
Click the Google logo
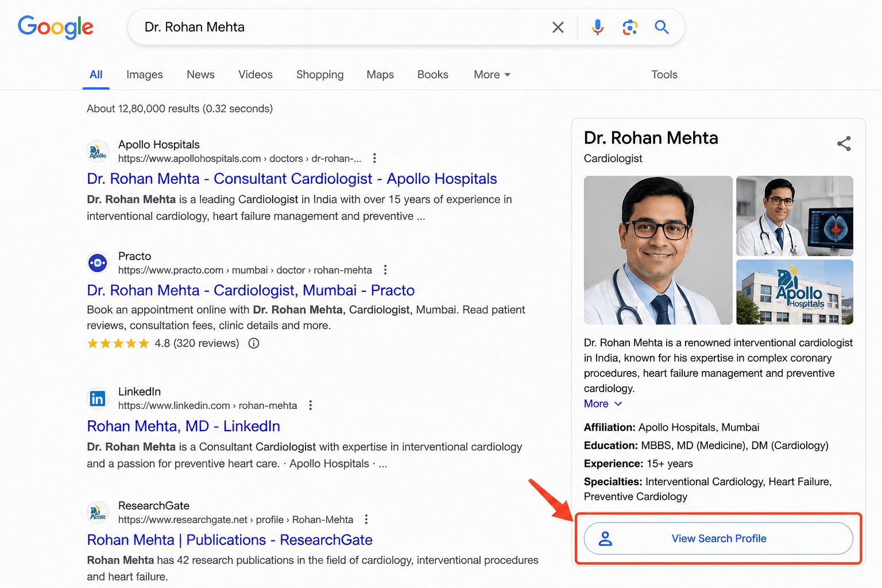(56, 27)
